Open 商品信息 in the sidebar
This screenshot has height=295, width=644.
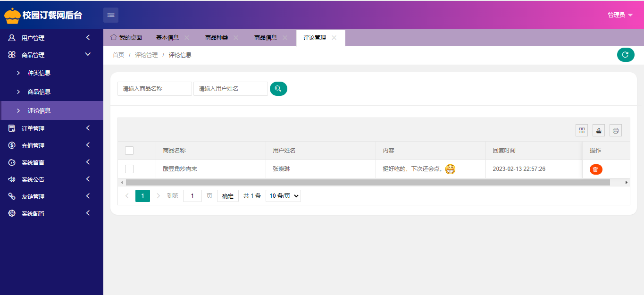[52, 92]
